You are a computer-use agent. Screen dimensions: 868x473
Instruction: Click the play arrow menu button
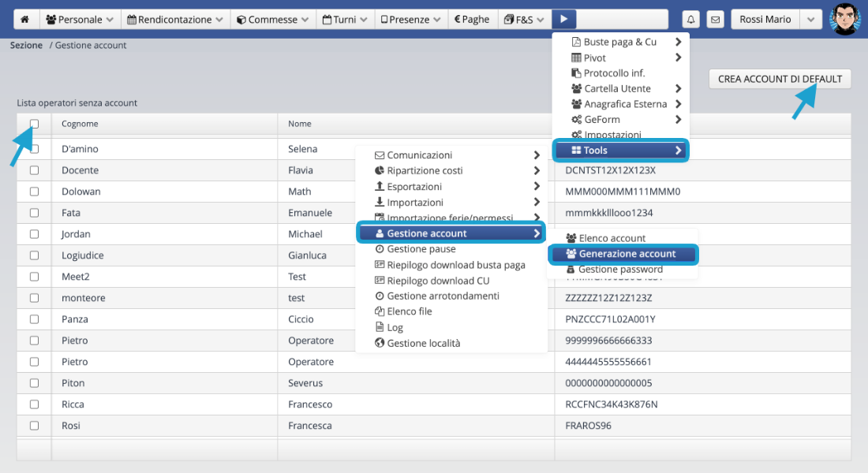(x=563, y=20)
